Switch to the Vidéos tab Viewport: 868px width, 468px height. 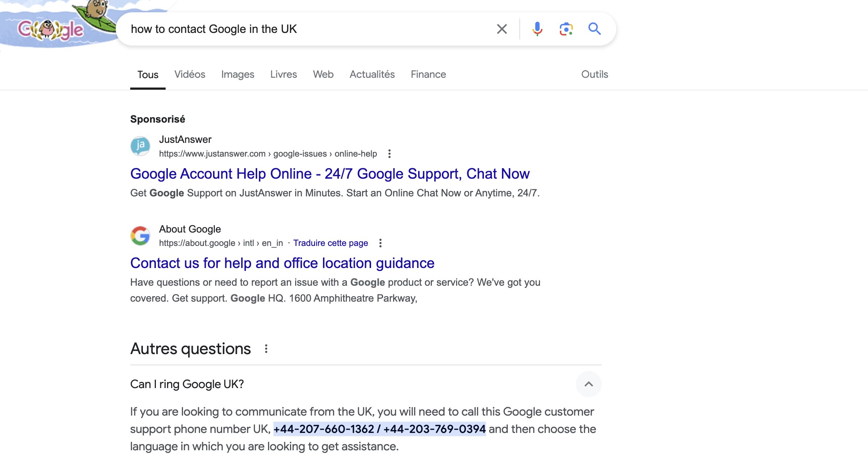click(190, 75)
